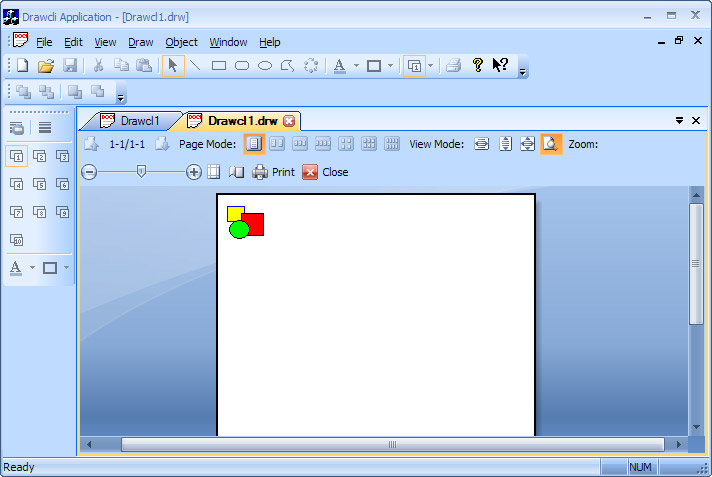
Task: Choose the Selection arrow tool
Action: point(173,66)
